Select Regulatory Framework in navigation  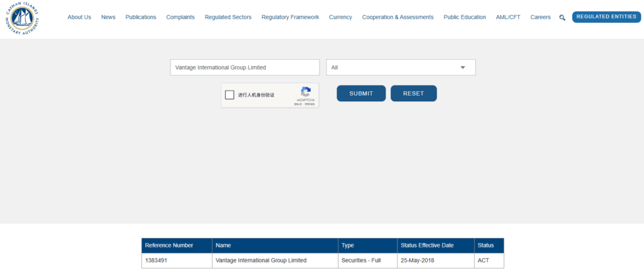point(290,17)
